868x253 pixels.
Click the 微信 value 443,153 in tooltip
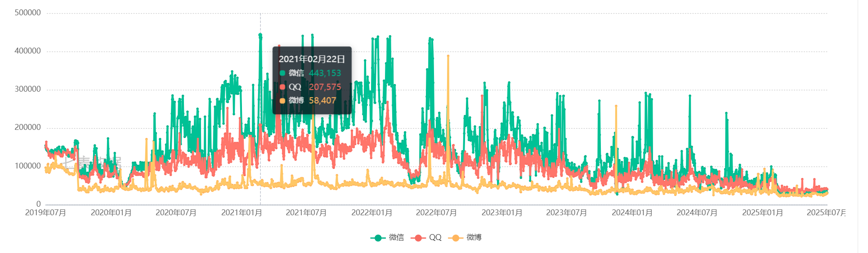coord(325,73)
